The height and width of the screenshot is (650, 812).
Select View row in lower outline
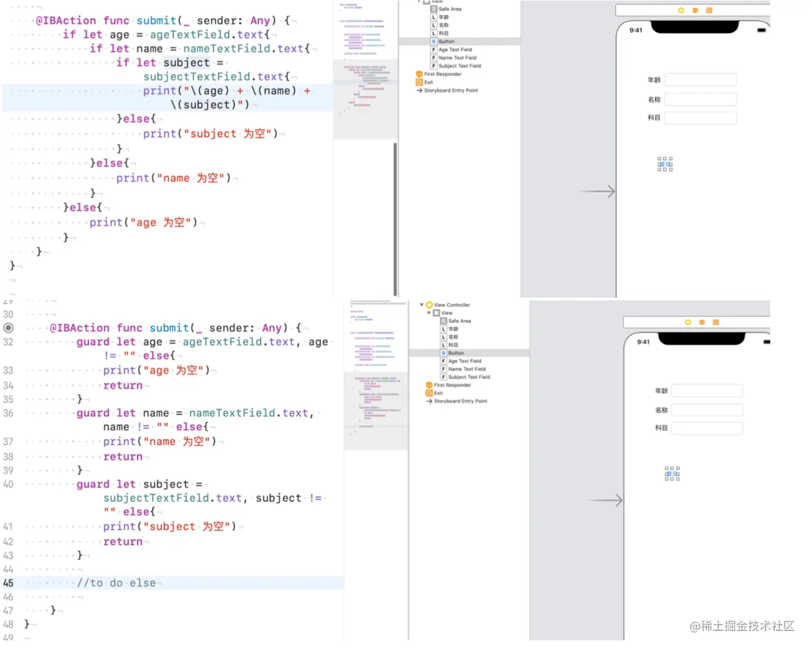443,313
